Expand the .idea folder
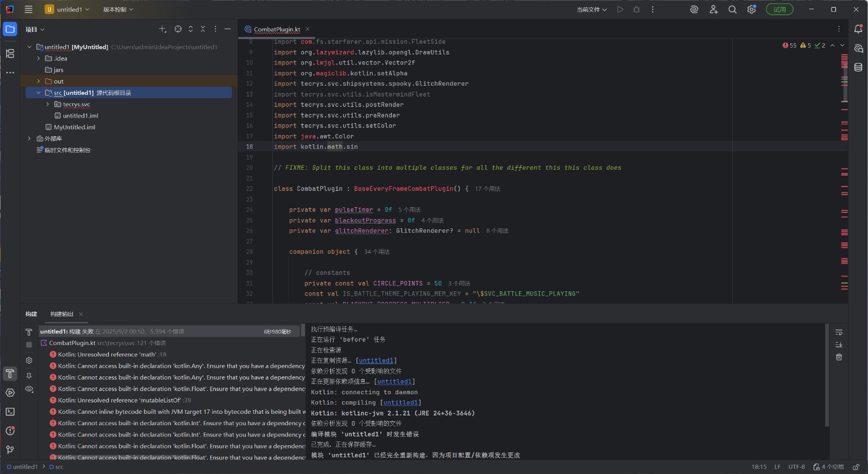 [39, 59]
